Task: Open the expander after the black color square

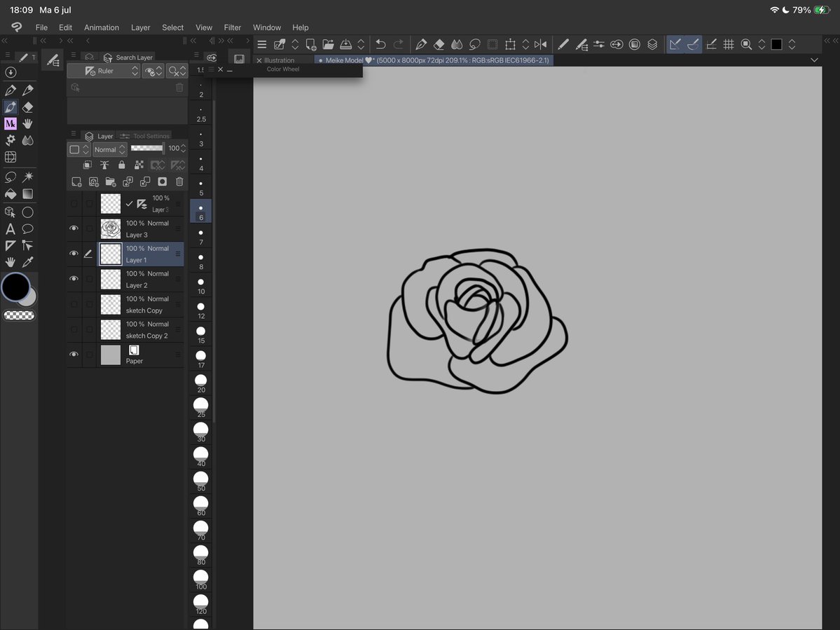Action: click(x=792, y=44)
